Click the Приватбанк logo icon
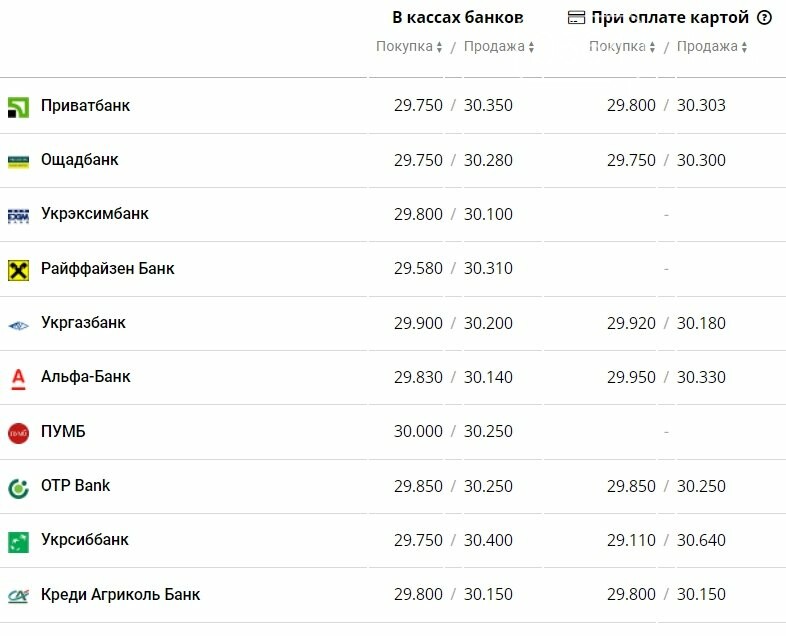Image resolution: width=786 pixels, height=636 pixels. [x=19, y=107]
